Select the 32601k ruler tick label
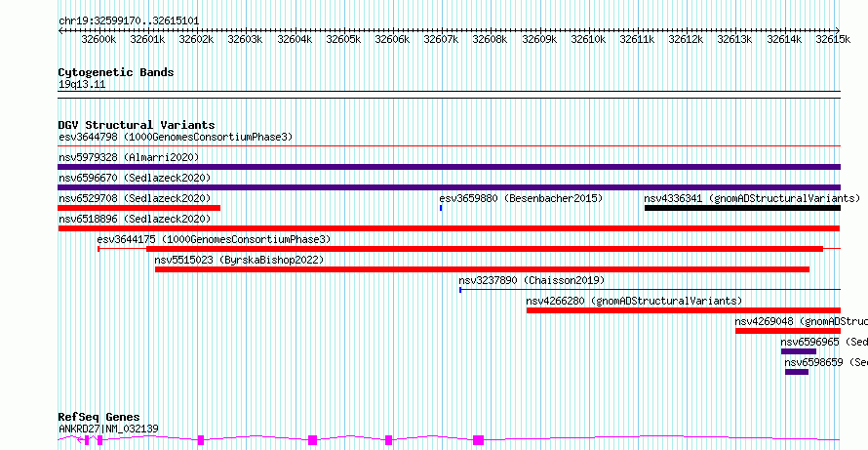 click(x=147, y=39)
